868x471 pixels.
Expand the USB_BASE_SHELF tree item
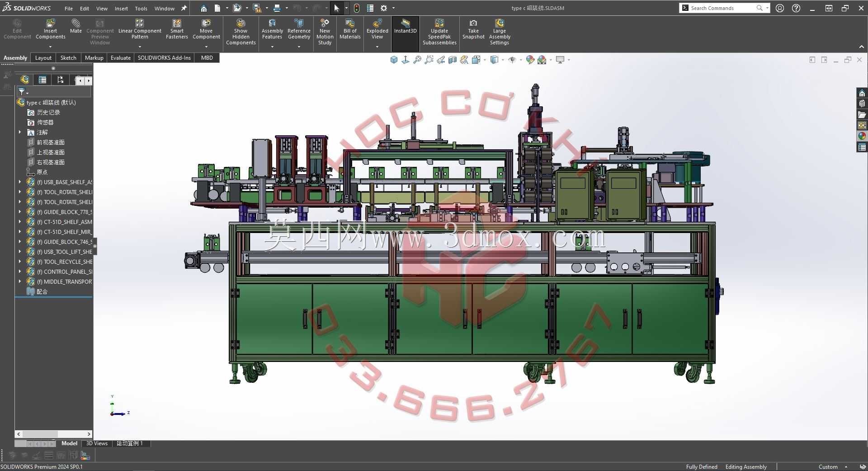pos(19,182)
